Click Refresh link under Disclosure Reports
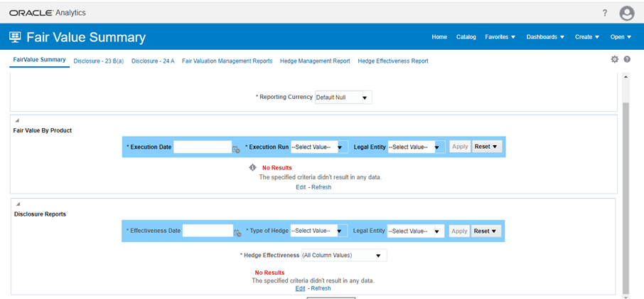Screen dimensions: 644x299 click(x=321, y=288)
